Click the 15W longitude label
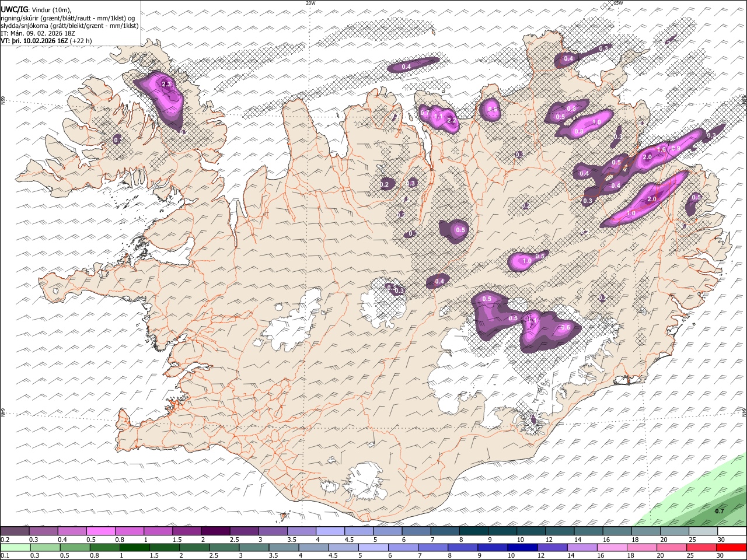 tap(618, 3)
